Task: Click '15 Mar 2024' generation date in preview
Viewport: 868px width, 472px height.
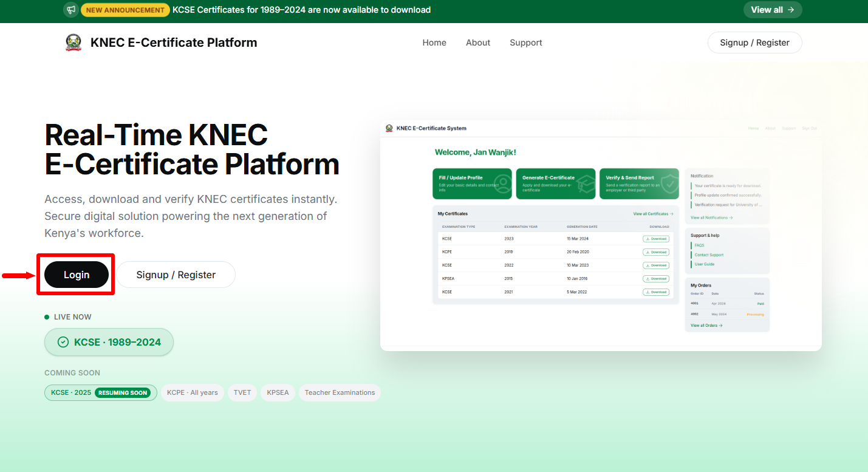Action: tap(578, 239)
